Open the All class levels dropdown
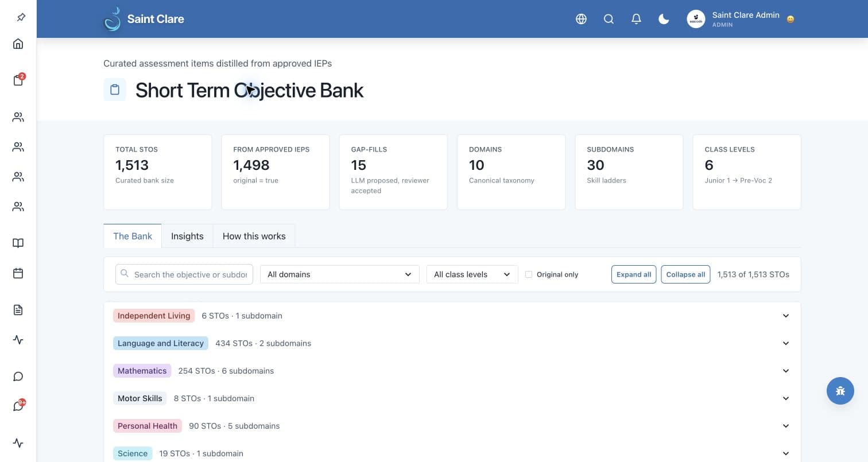Viewport: 868px width, 462px height. tap(472, 274)
